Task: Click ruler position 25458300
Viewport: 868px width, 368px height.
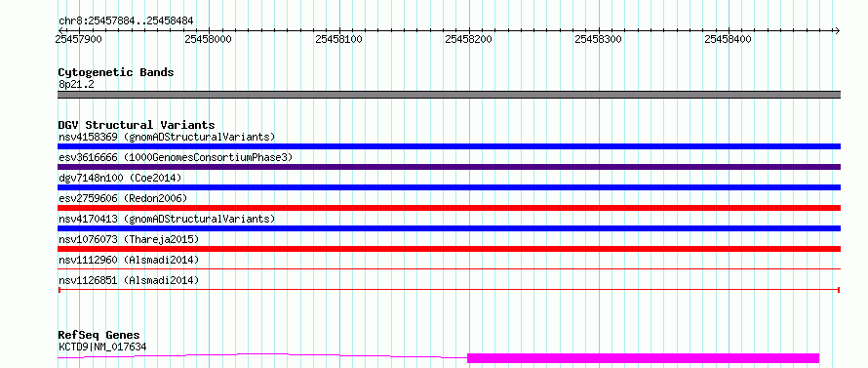Action: click(599, 39)
